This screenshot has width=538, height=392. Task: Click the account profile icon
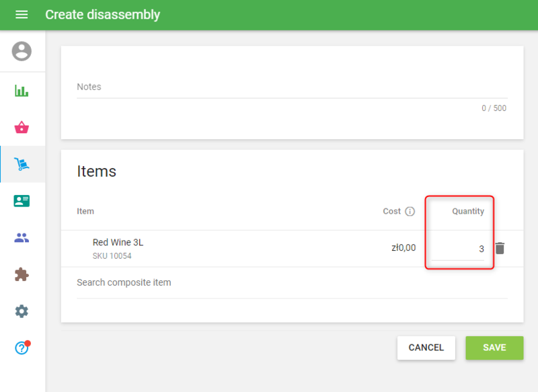(22, 51)
